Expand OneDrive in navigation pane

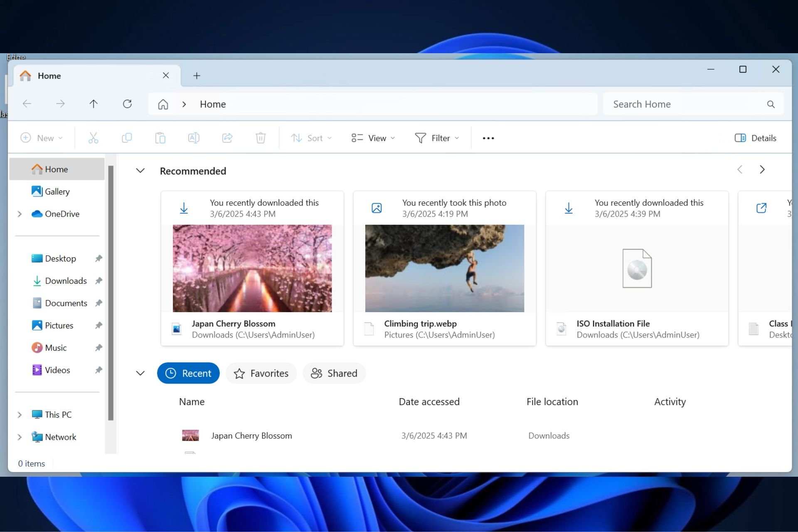tap(20, 214)
